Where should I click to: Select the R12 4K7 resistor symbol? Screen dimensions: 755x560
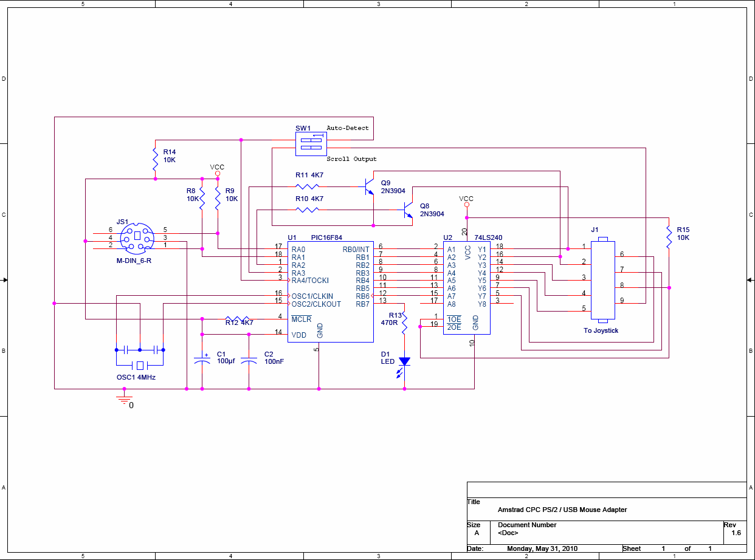[237, 318]
